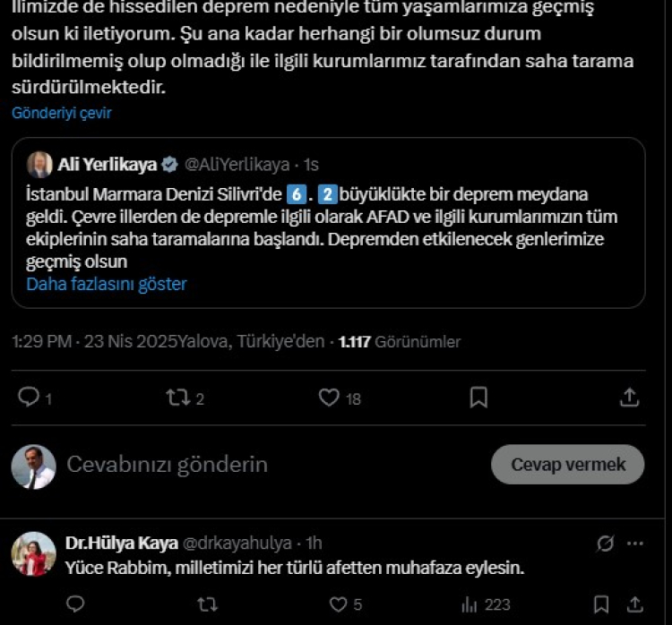The height and width of the screenshot is (625, 672).
Task: Open the more options menu on Hülya Kaya's reply
Action: (x=635, y=543)
